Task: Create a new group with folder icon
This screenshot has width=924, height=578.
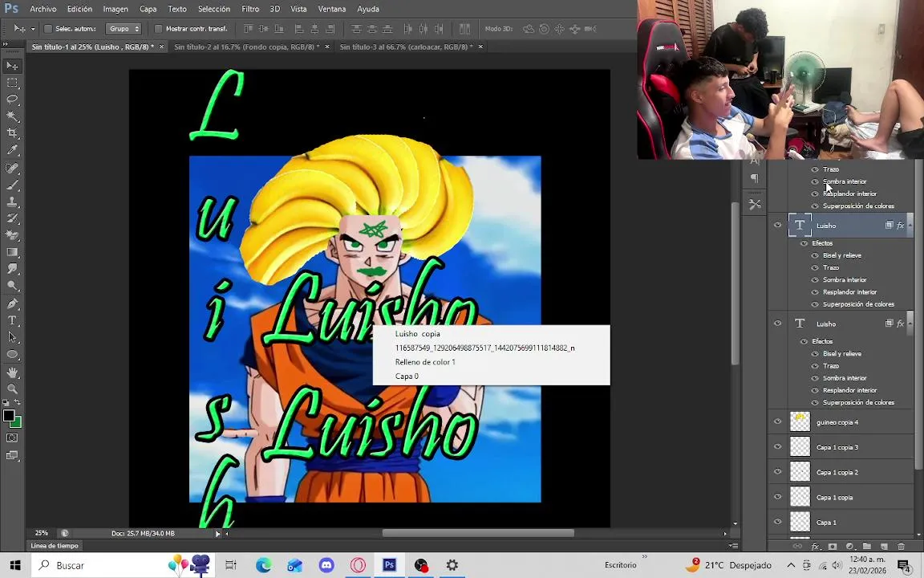Action: tap(866, 547)
